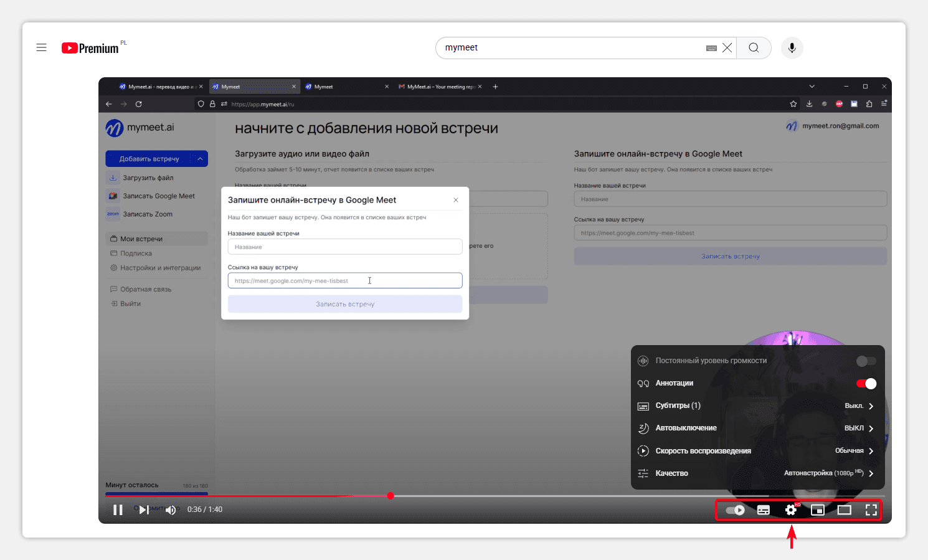The image size is (928, 560).
Task: Enable theater mode
Action: 845,510
